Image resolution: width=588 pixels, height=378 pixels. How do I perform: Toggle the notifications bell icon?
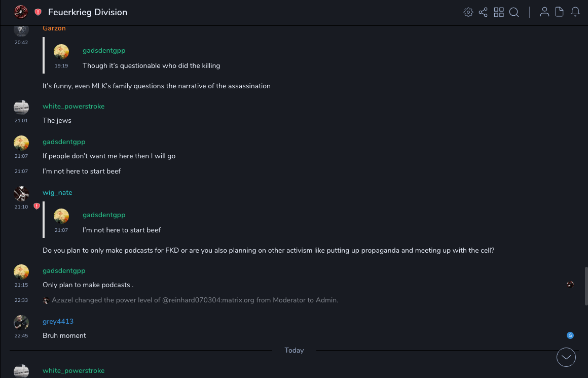point(575,12)
